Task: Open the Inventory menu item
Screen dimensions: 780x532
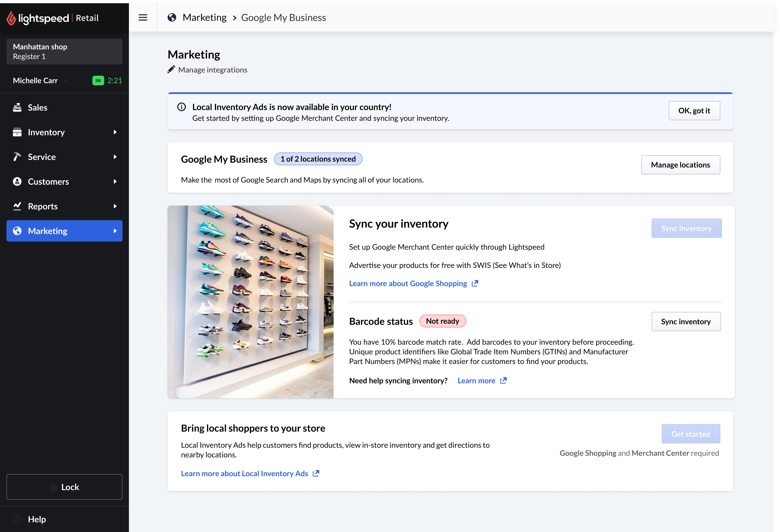Action: pos(64,132)
